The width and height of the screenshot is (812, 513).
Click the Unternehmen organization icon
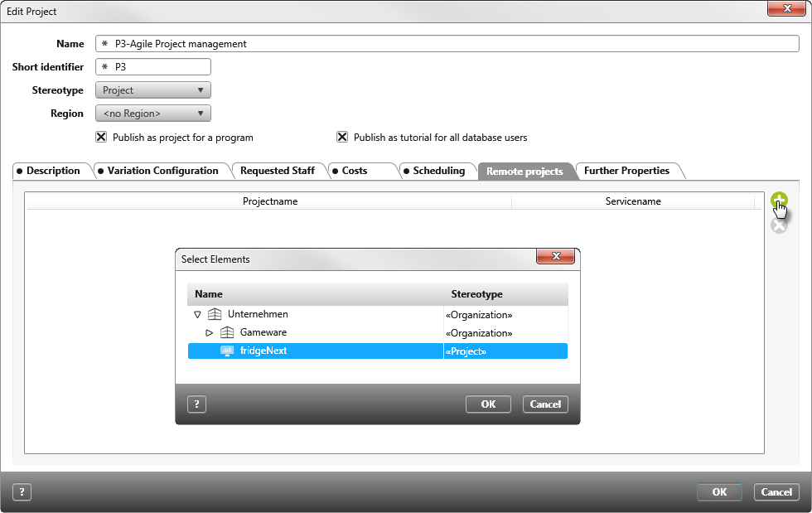215,314
